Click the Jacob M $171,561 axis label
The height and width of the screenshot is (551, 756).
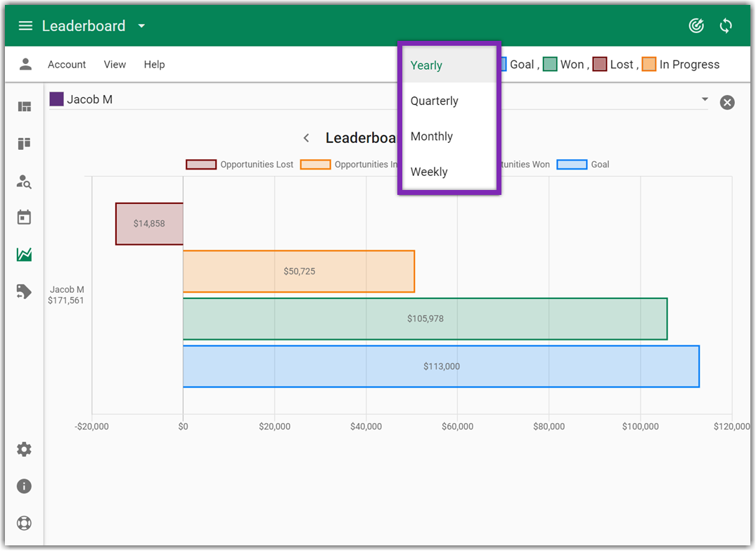click(x=66, y=295)
